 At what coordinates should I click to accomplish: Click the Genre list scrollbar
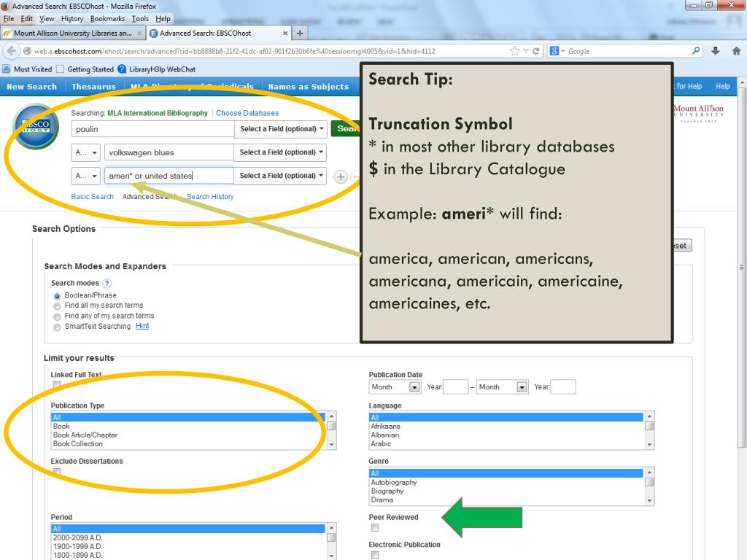[x=649, y=486]
